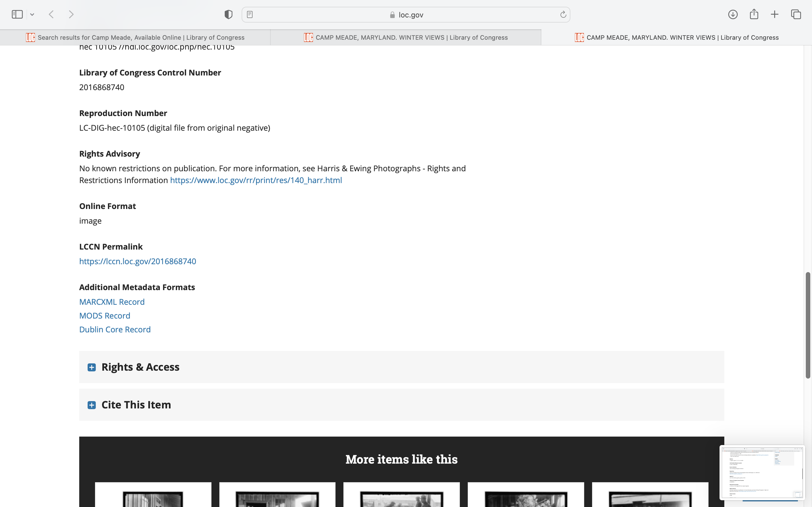The width and height of the screenshot is (812, 507).
Task: Go back with the back arrow
Action: click(x=51, y=14)
